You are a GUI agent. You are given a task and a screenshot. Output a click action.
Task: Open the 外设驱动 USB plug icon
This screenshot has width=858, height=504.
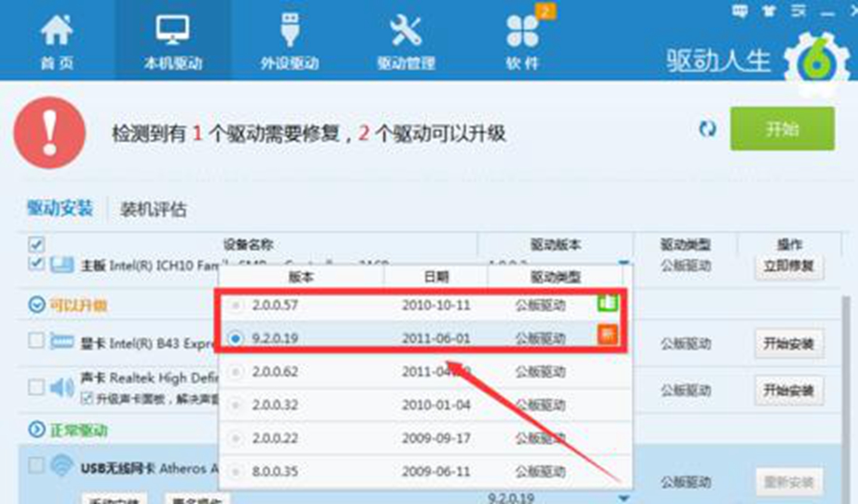(x=290, y=29)
